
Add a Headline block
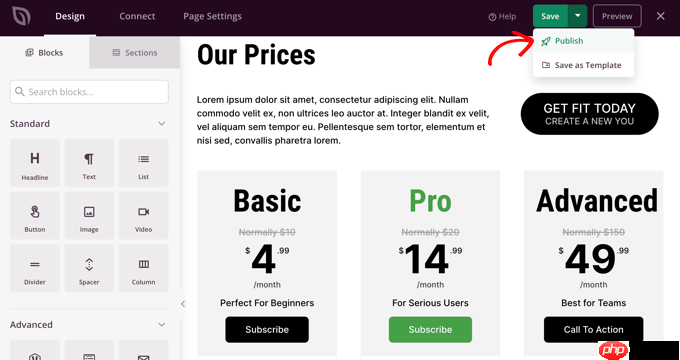35,163
